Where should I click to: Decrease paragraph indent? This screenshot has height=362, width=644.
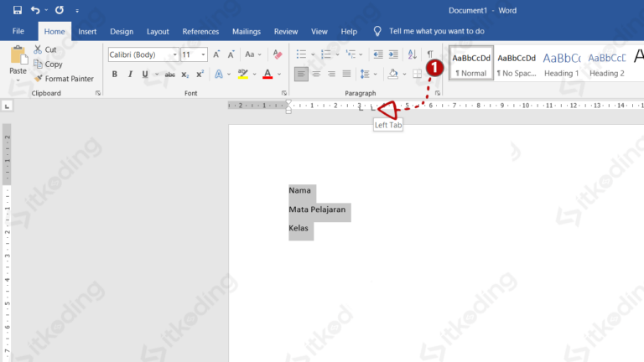(x=378, y=54)
